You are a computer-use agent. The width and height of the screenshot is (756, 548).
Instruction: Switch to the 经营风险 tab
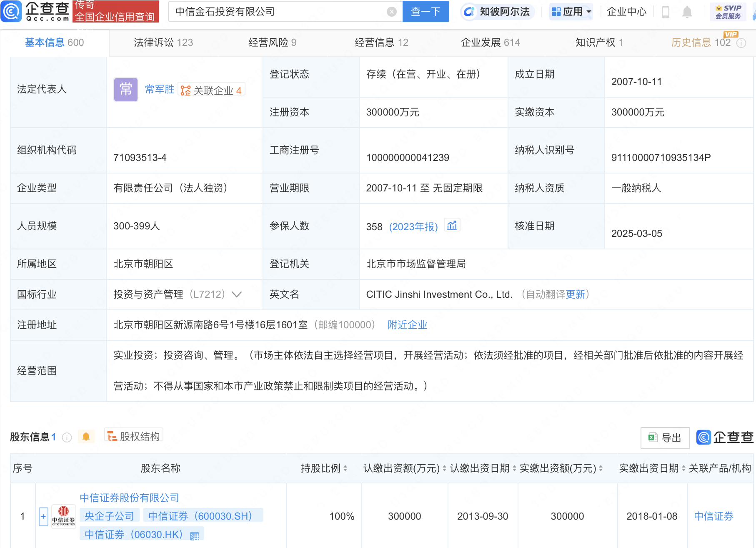coord(273,43)
